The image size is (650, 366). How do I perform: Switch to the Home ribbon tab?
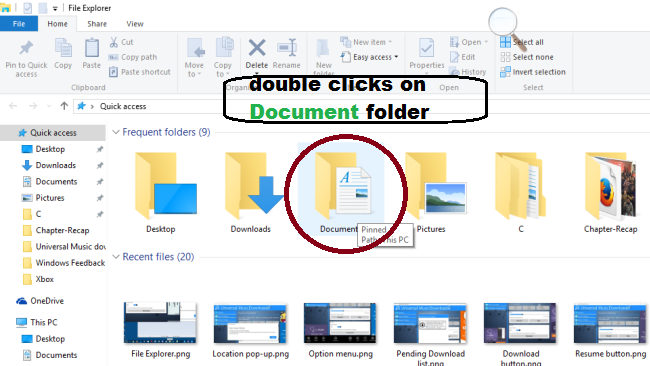[57, 24]
